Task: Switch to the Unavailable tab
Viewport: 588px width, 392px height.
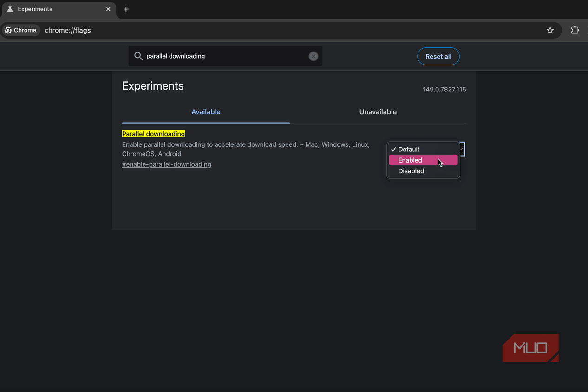Action: (x=378, y=112)
